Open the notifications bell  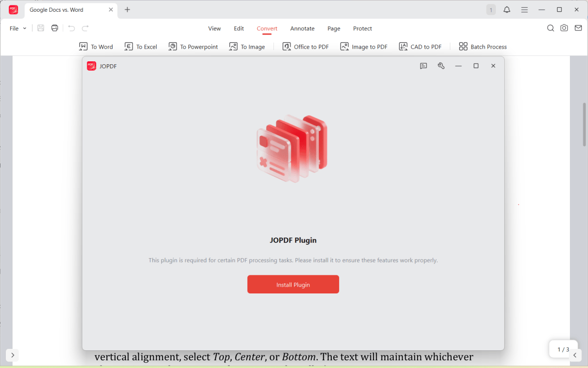pos(507,10)
